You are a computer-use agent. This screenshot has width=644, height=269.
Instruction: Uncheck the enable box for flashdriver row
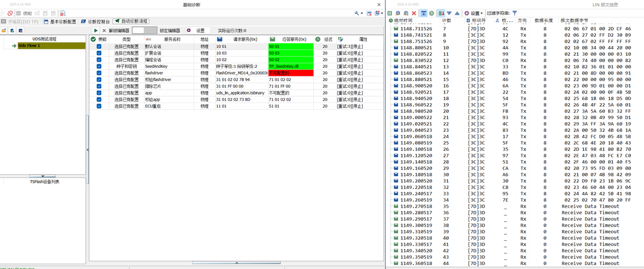pyautogui.click(x=99, y=73)
